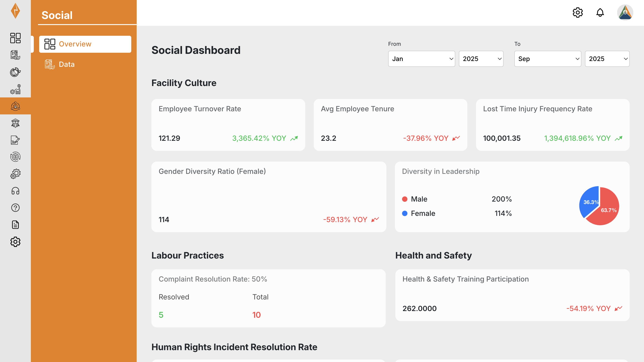644x362 pixels.
Task: Expand the To month dropdown showing Sep
Action: pos(547,59)
